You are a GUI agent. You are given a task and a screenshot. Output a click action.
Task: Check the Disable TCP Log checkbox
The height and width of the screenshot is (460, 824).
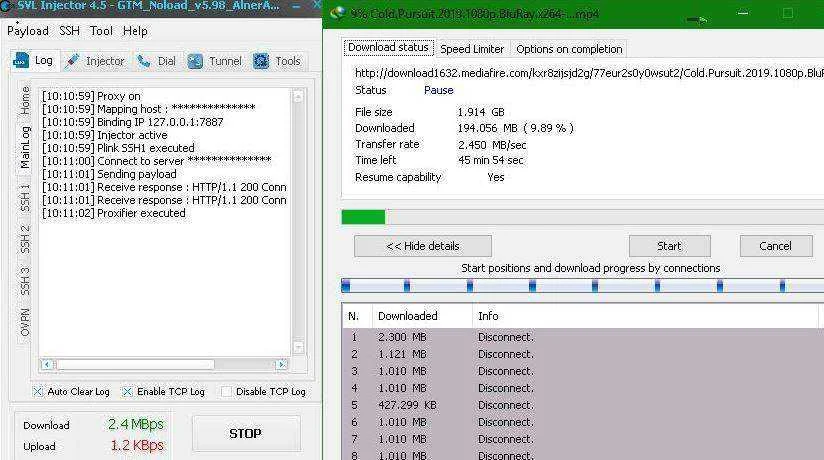click(x=226, y=392)
